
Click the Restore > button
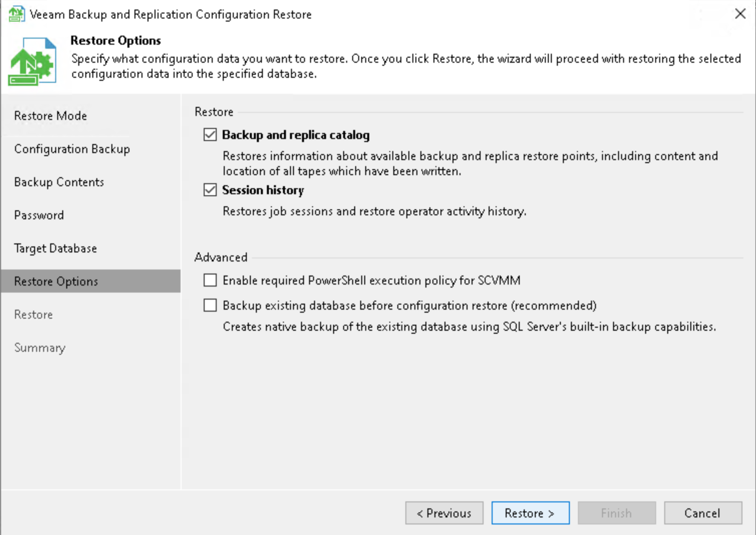tap(530, 513)
